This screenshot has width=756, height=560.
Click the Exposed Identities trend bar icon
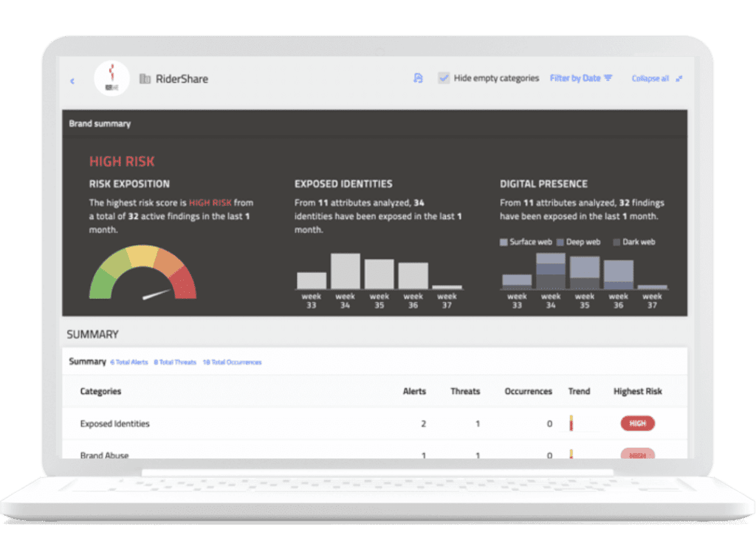571,423
